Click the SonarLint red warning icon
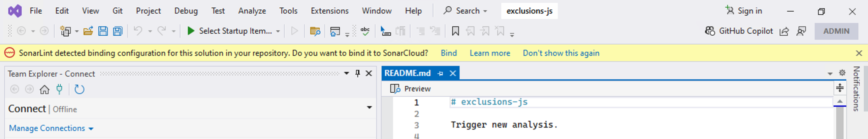The height and width of the screenshot is (139, 868). [9, 53]
